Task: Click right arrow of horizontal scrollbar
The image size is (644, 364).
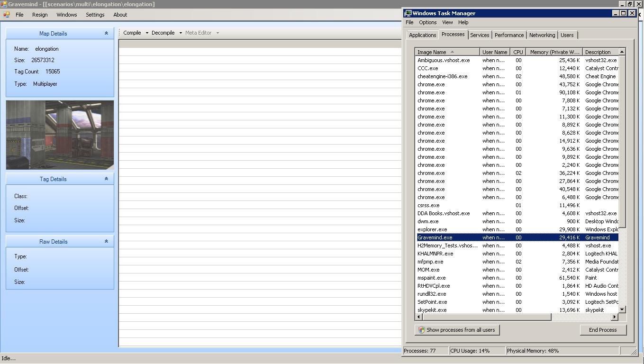Action: tap(614, 317)
